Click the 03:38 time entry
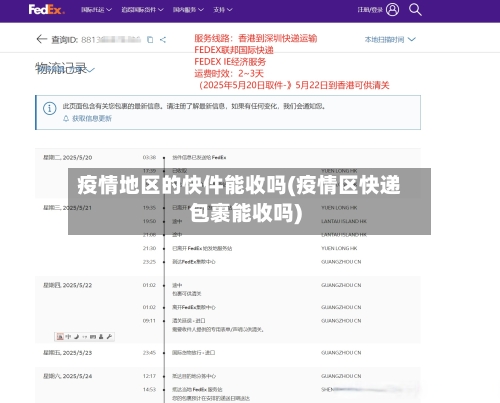The width and height of the screenshot is (500, 403). 149,157
